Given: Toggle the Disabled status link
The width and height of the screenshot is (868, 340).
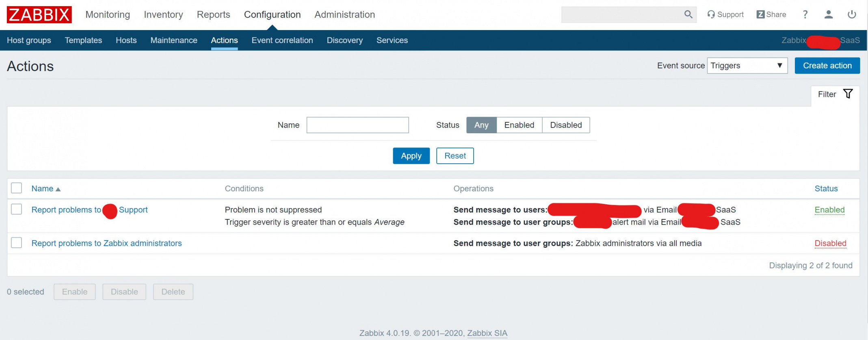Looking at the screenshot, I should pos(831,243).
